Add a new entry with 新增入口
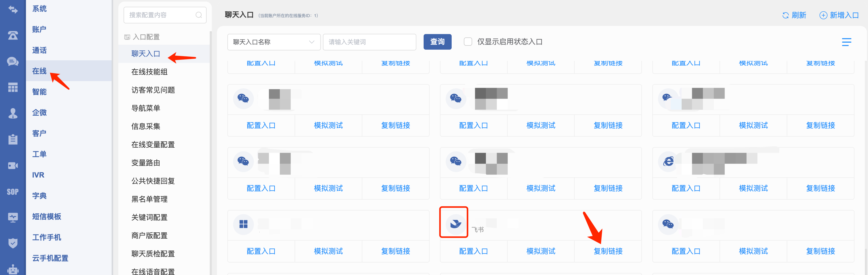The height and width of the screenshot is (275, 868). (839, 15)
